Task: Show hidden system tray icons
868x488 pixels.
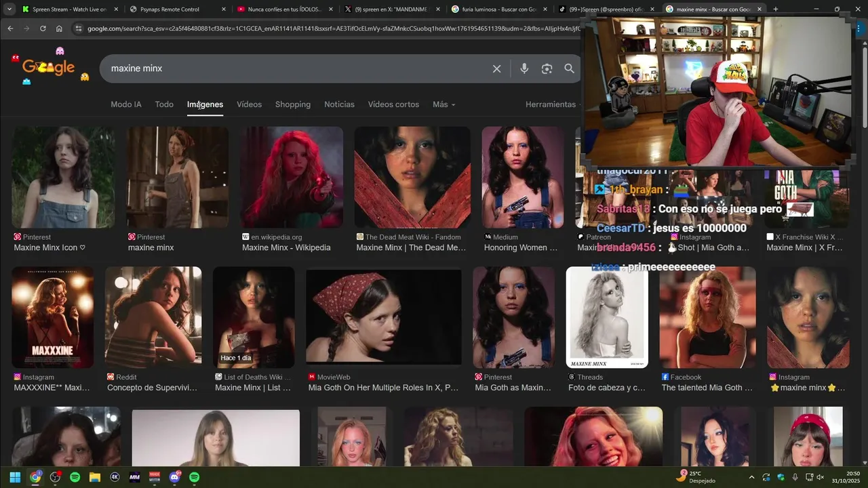Action: [x=751, y=477]
